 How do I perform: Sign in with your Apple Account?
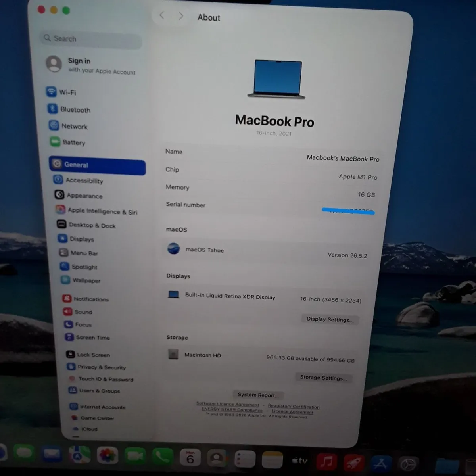[x=91, y=65]
